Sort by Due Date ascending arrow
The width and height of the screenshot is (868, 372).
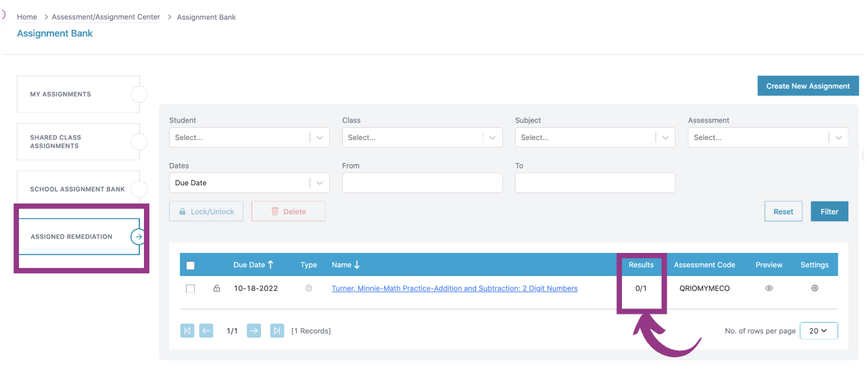tap(270, 264)
